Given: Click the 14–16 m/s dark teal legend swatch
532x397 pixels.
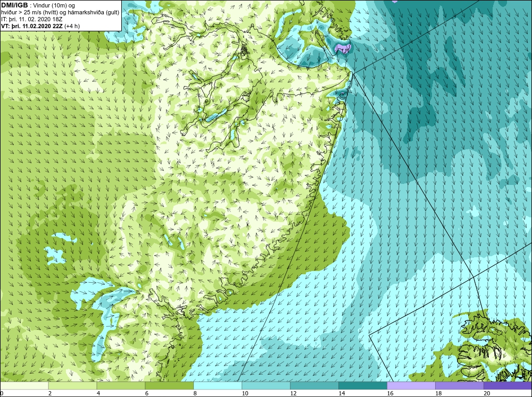Looking at the screenshot, I should [x=363, y=386].
